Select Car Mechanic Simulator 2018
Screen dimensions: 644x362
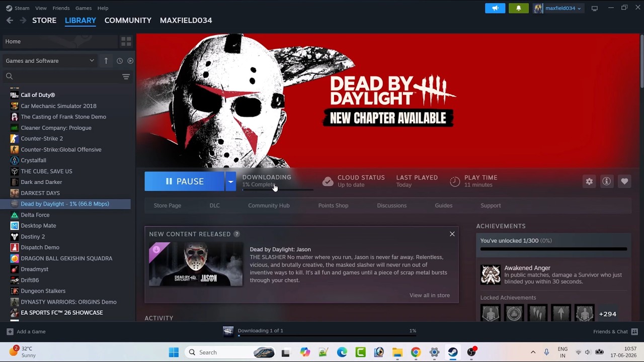tap(58, 106)
